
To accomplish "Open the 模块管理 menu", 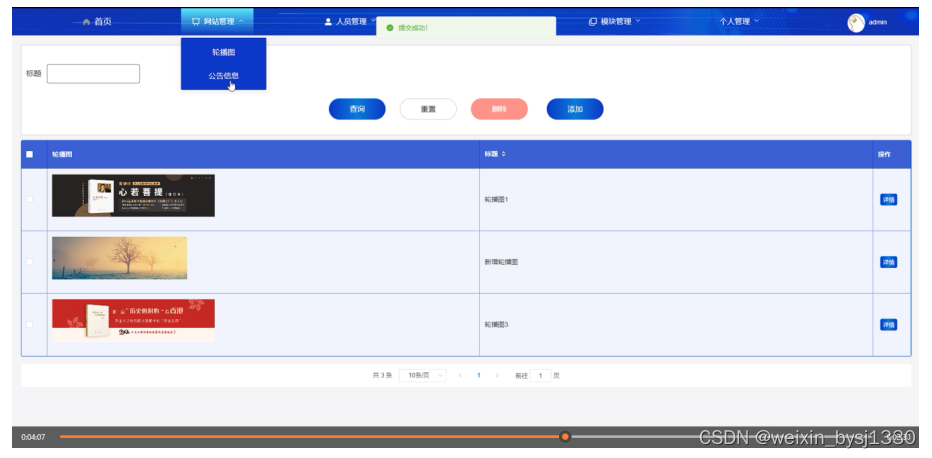I will [615, 21].
